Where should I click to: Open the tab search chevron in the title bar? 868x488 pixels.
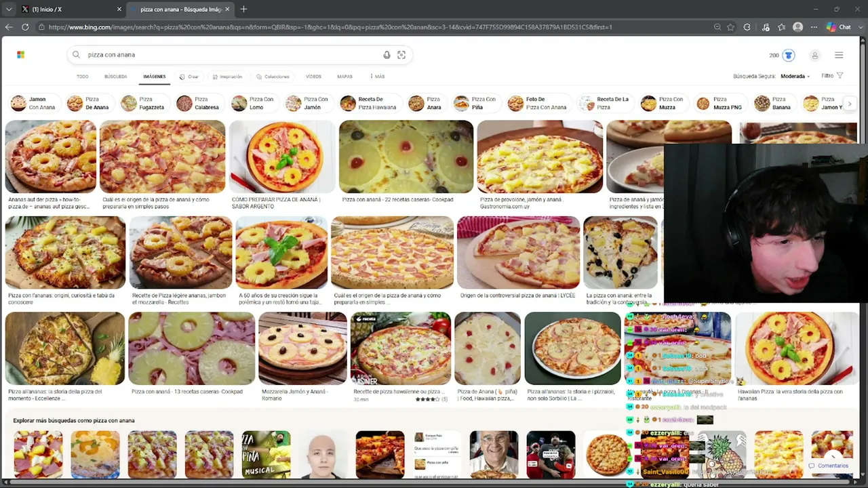click(x=8, y=9)
